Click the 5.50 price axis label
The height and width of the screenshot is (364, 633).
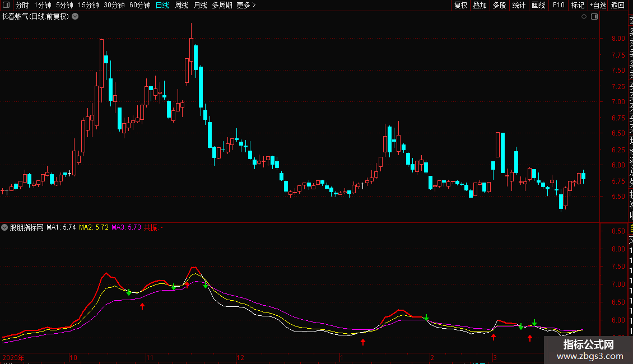point(618,197)
